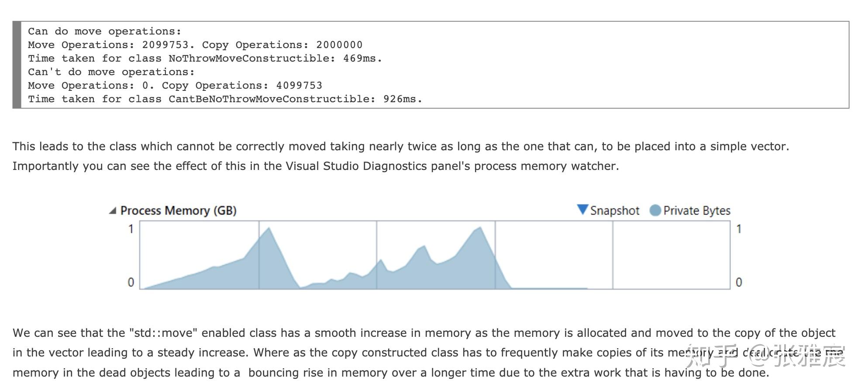Click the left axis label "1"

tap(131, 229)
